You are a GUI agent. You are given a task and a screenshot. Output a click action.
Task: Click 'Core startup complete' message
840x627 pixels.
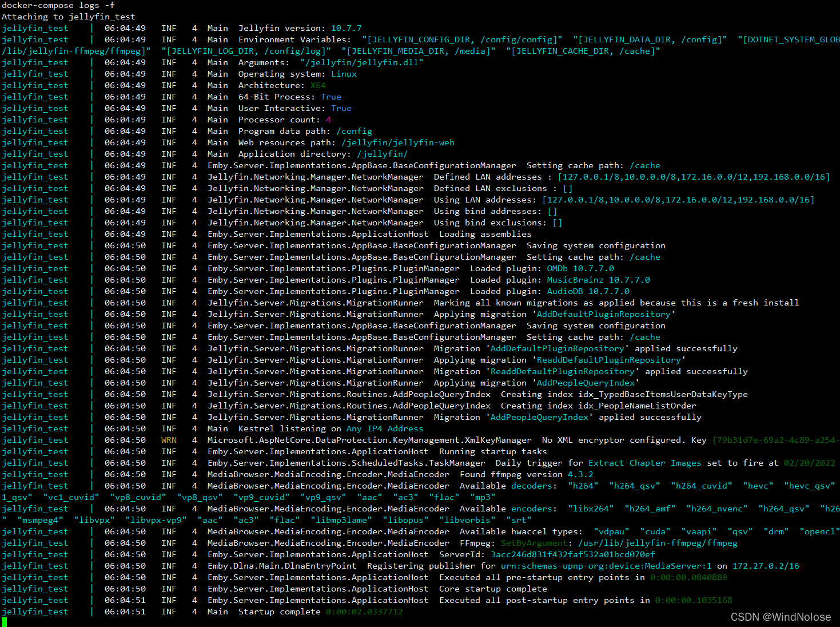coord(493,589)
